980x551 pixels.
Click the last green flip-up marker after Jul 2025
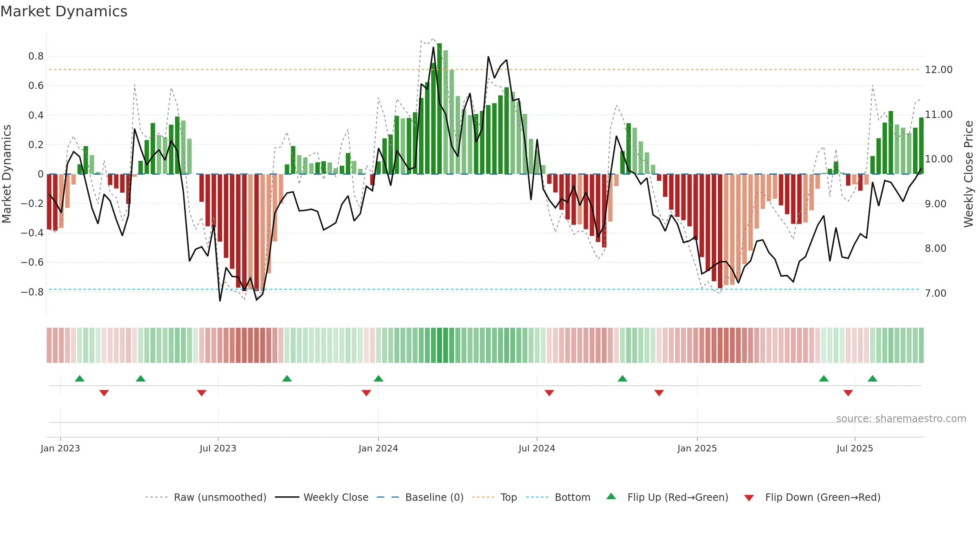pos(873,378)
